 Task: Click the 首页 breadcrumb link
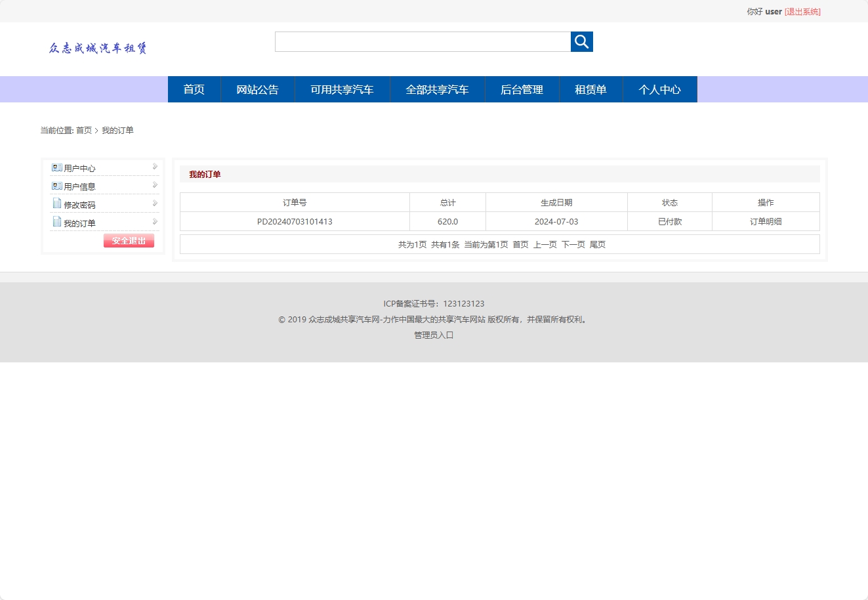point(83,130)
